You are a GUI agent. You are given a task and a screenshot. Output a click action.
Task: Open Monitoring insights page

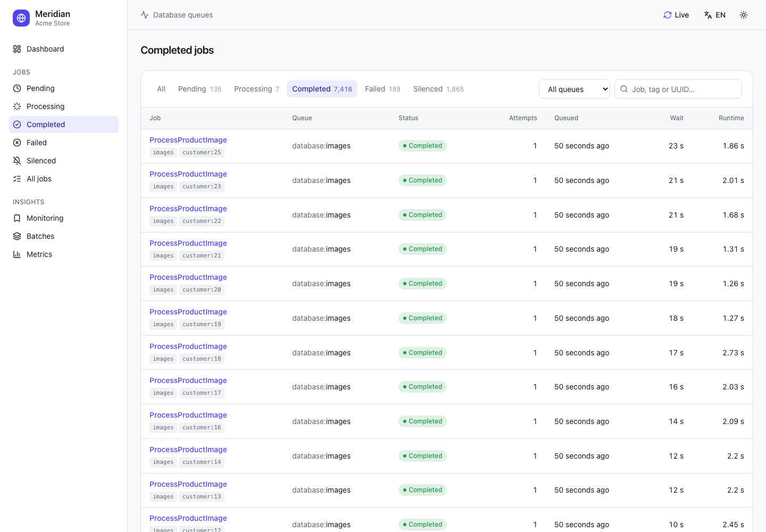click(63, 218)
